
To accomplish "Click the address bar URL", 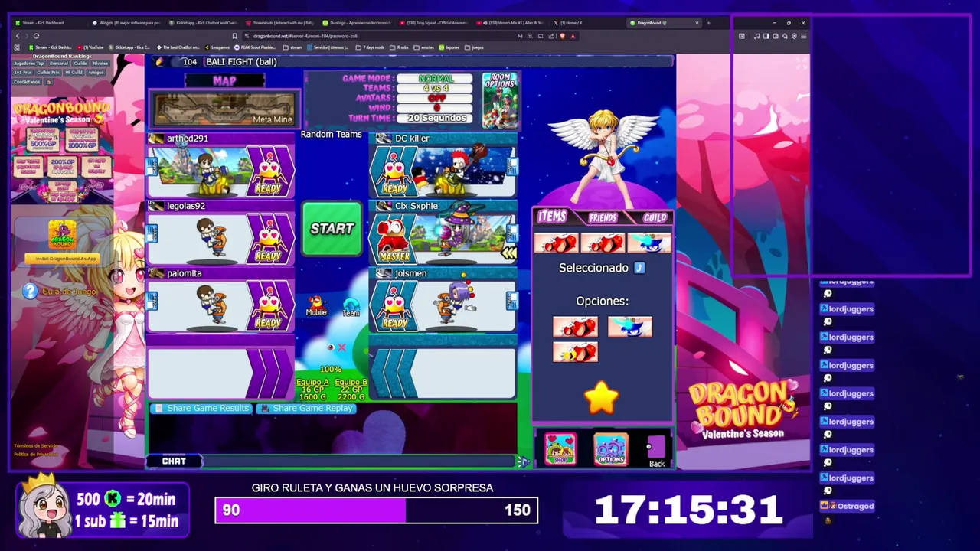I will [305, 36].
